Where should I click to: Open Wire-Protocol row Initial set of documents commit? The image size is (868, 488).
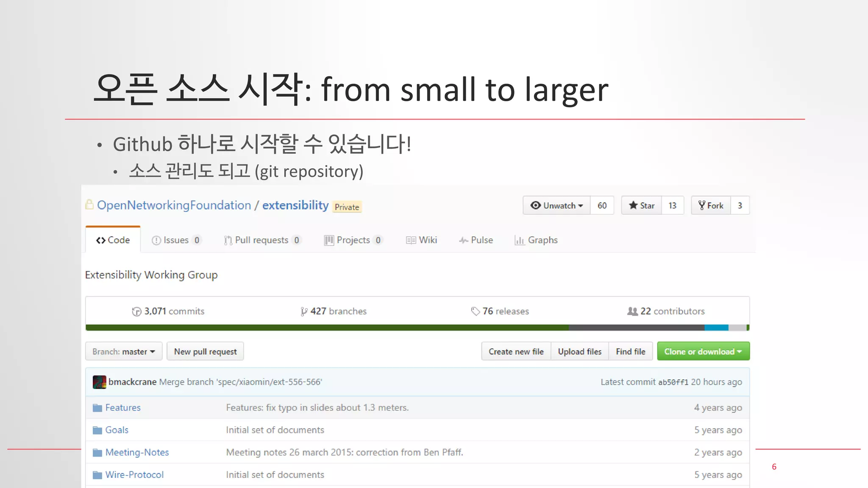pyautogui.click(x=275, y=475)
